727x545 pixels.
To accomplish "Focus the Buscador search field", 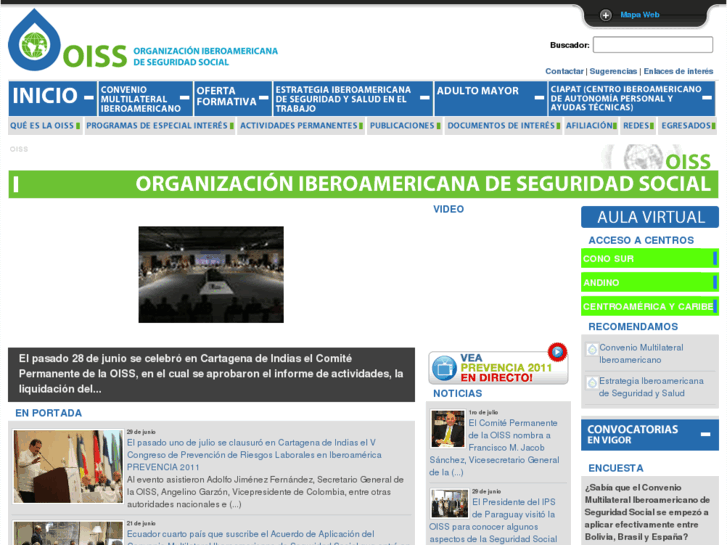I will [x=653, y=45].
